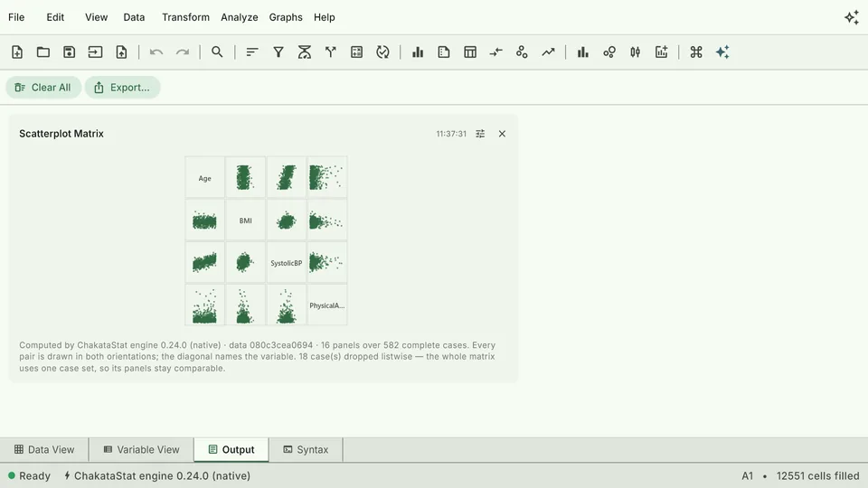The width and height of the screenshot is (868, 488).
Task: Click the bubble scatter toolbar icon
Action: pos(609,52)
